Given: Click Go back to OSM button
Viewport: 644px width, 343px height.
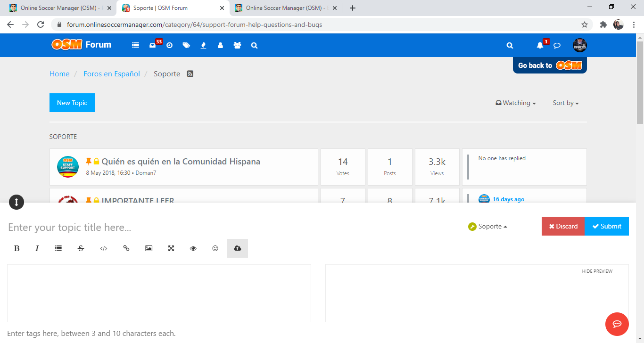Looking at the screenshot, I should coord(550,65).
